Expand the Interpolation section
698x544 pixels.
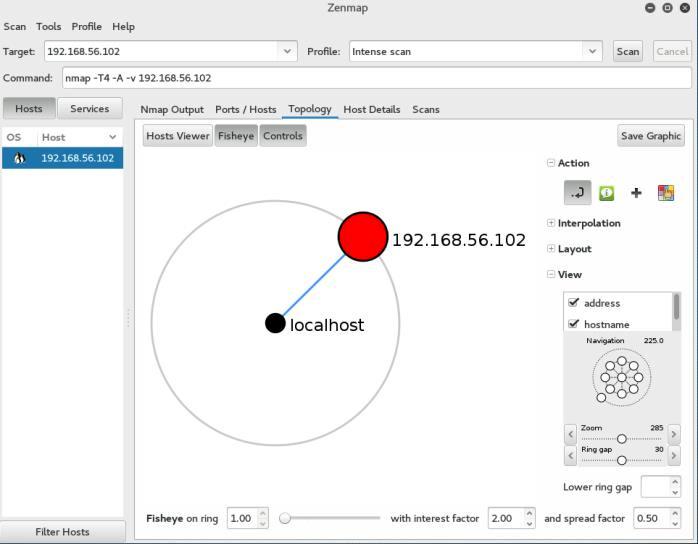551,223
